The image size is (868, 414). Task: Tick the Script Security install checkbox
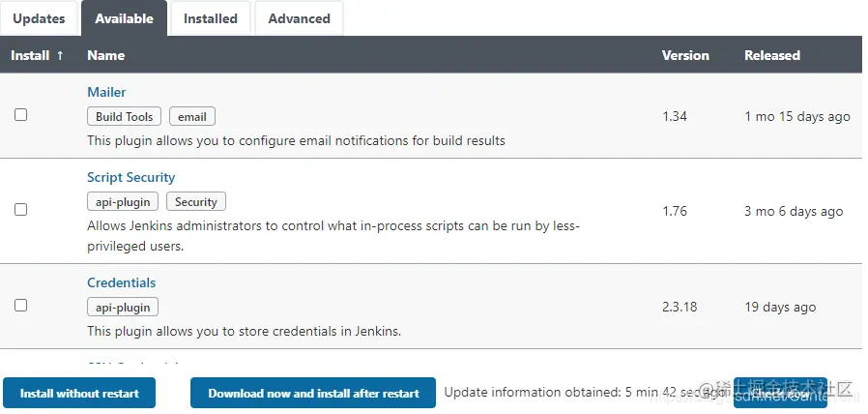(20, 210)
